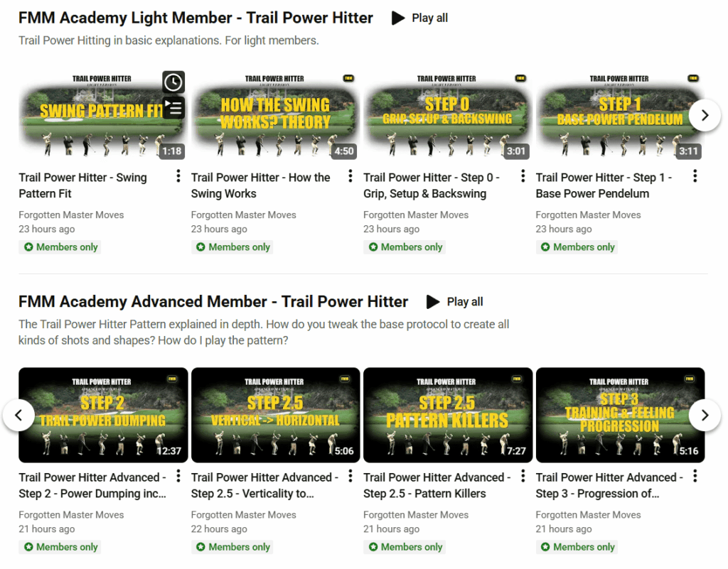The height and width of the screenshot is (569, 728).
Task: Open three-dot menu for How the Swing Works
Action: pos(350,176)
